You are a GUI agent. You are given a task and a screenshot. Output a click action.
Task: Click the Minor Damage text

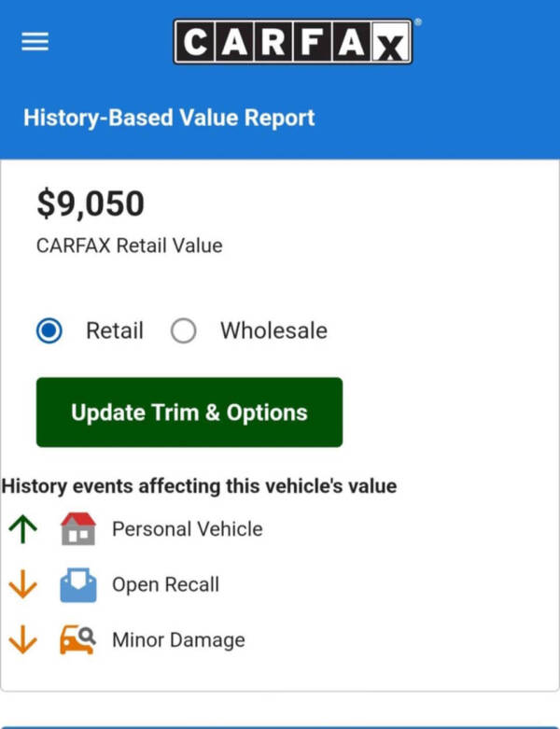(178, 640)
